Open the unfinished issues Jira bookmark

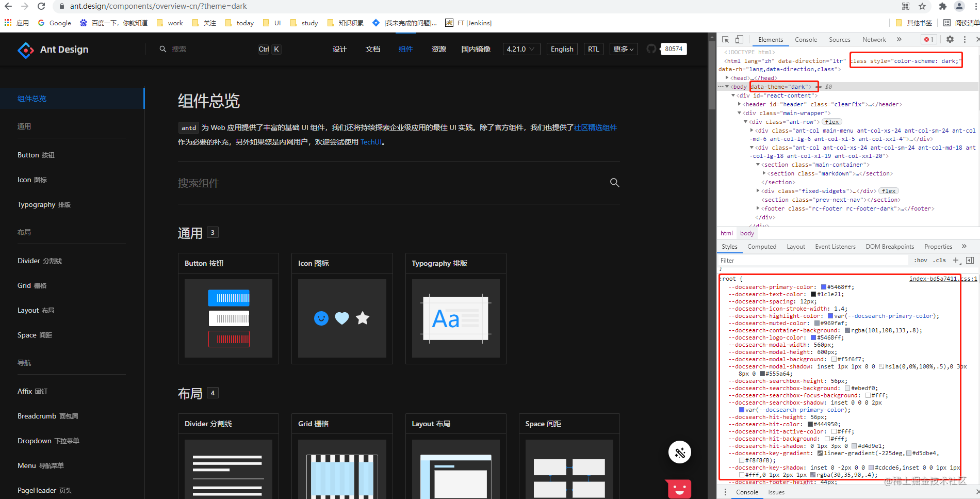(404, 23)
